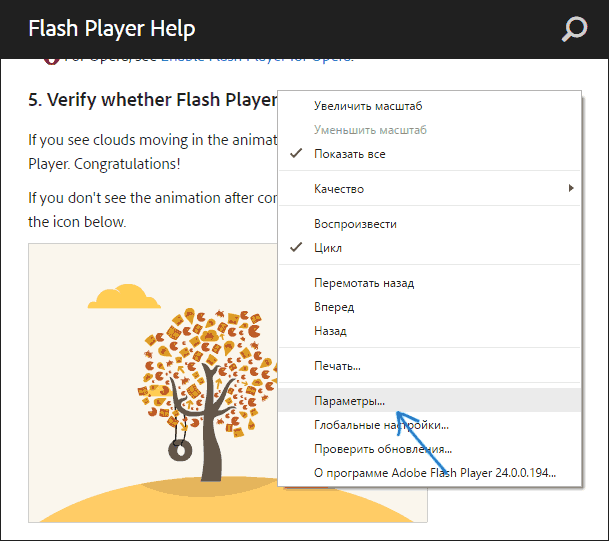Expand the 'Качество' submenu arrow
This screenshot has width=609, height=541.
tap(571, 189)
